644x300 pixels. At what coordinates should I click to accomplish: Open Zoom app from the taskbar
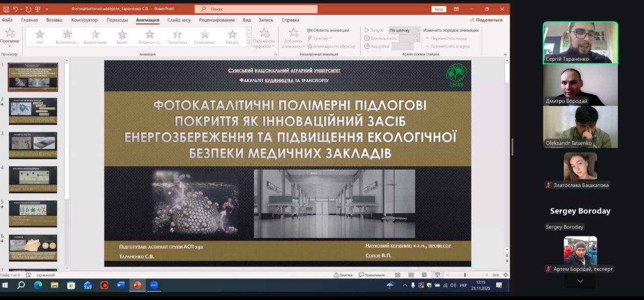[154, 285]
